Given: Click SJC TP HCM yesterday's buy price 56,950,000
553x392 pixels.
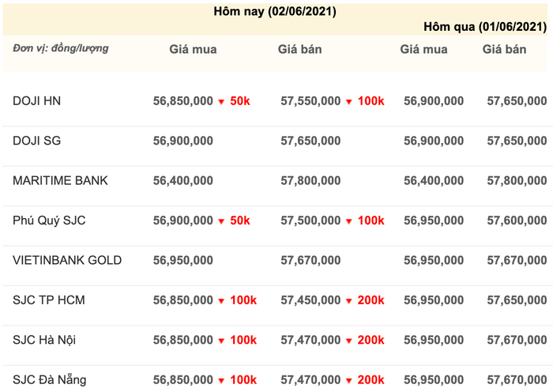Looking at the screenshot, I should click(x=434, y=300).
